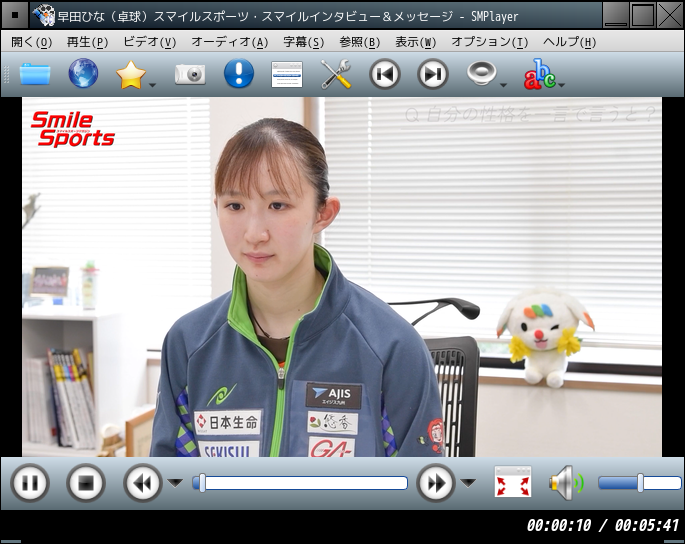Mute audio with the speaker icon

pyautogui.click(x=567, y=483)
